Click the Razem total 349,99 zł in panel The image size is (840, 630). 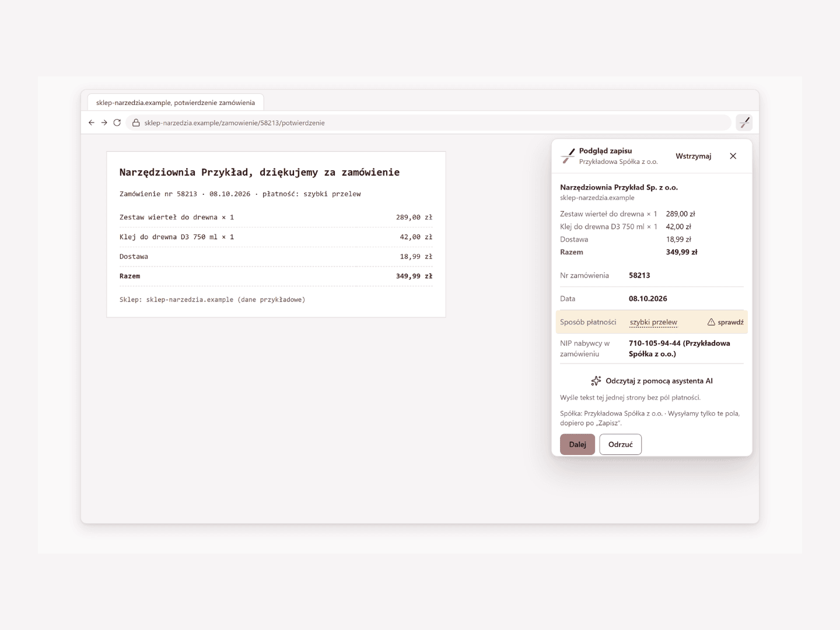click(x=681, y=252)
